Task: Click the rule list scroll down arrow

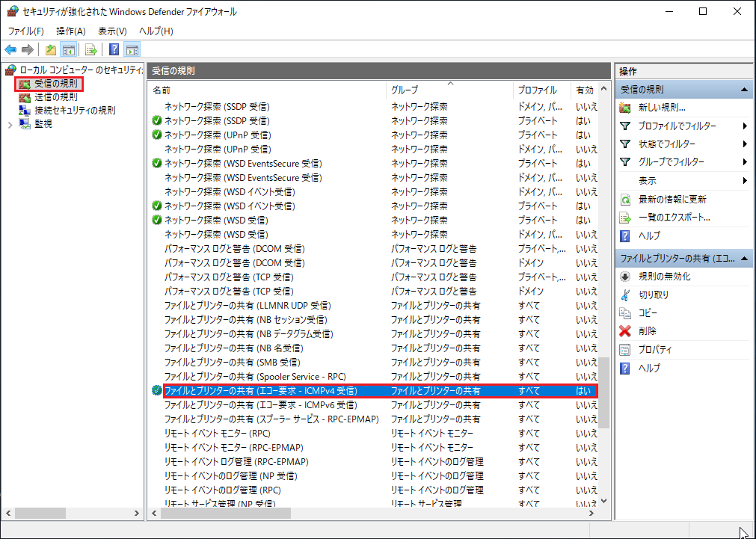Action: pyautogui.click(x=603, y=502)
